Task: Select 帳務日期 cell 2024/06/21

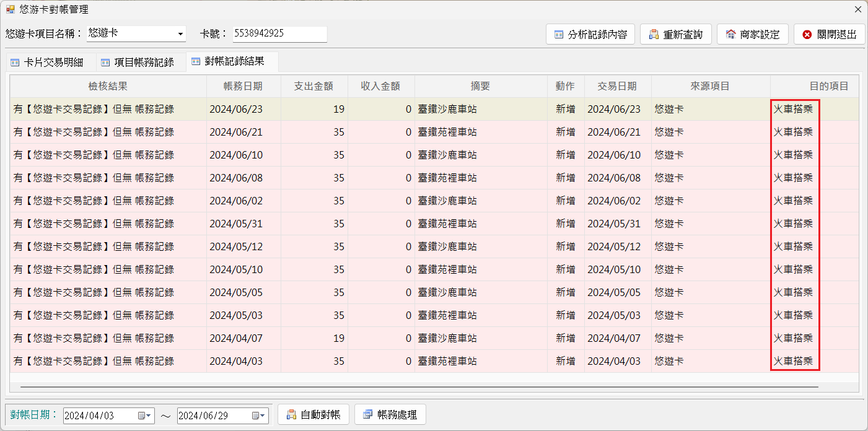Action: (243, 132)
